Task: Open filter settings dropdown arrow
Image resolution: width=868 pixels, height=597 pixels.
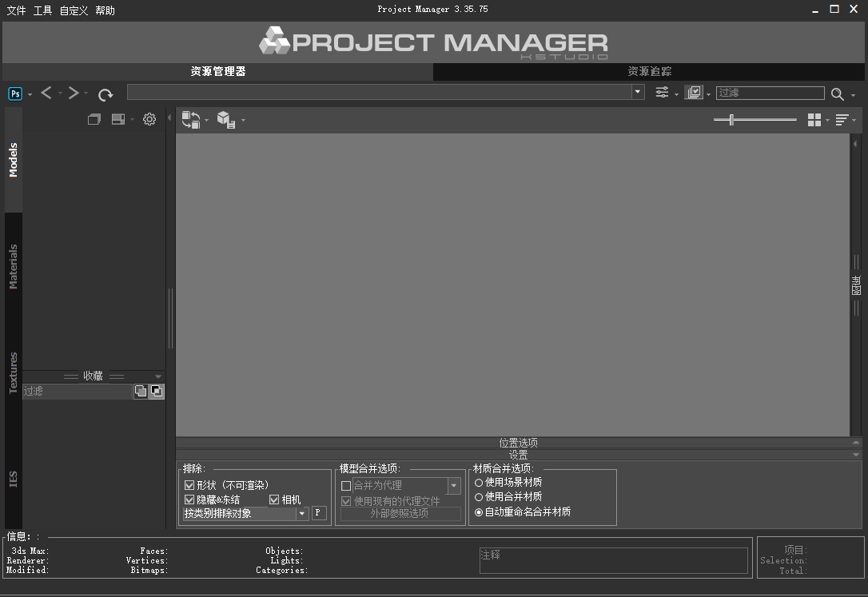Action: (676, 94)
